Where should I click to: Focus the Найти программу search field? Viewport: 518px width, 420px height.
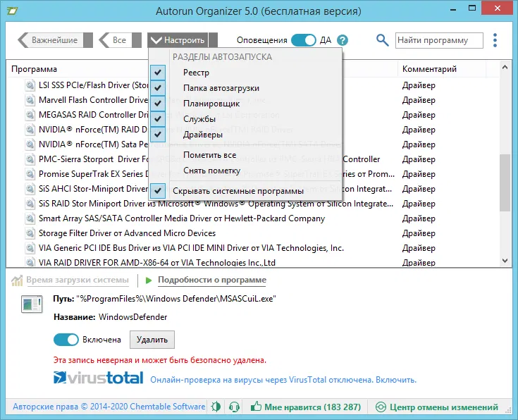click(439, 40)
